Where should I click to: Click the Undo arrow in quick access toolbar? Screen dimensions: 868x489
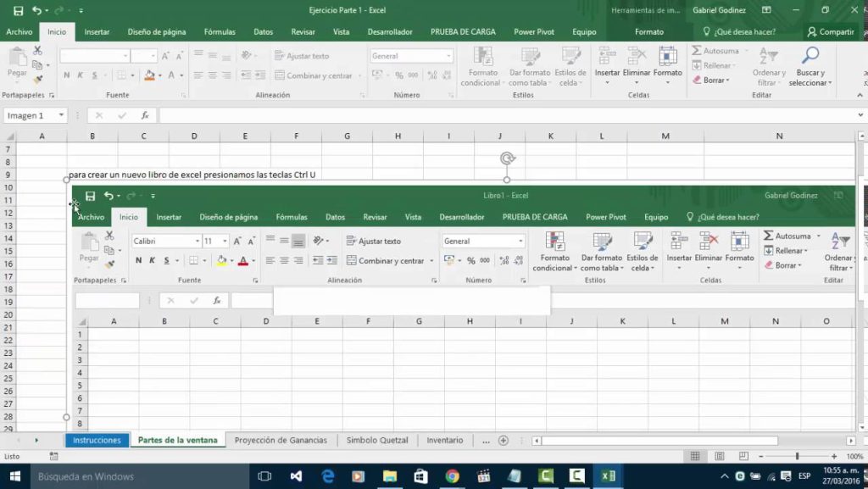[36, 10]
